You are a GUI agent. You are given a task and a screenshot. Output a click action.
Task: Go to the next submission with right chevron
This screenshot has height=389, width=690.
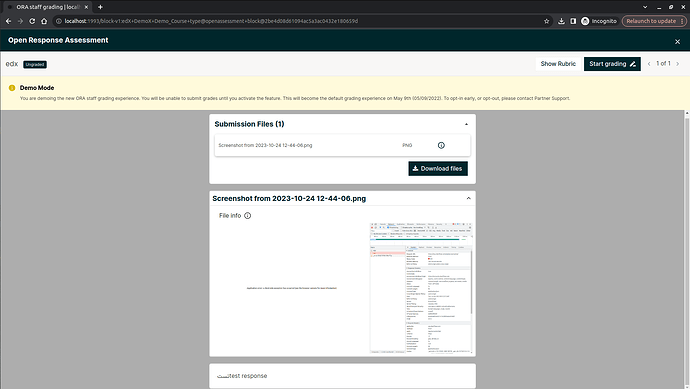point(678,64)
